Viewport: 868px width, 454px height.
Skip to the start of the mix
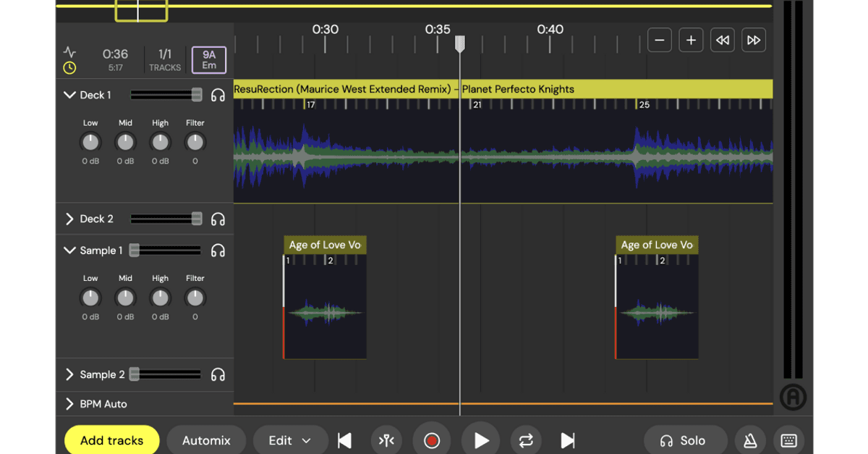(345, 440)
